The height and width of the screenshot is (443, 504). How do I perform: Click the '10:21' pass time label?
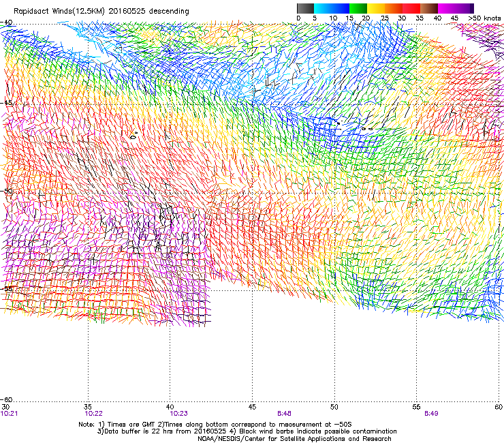10,414
